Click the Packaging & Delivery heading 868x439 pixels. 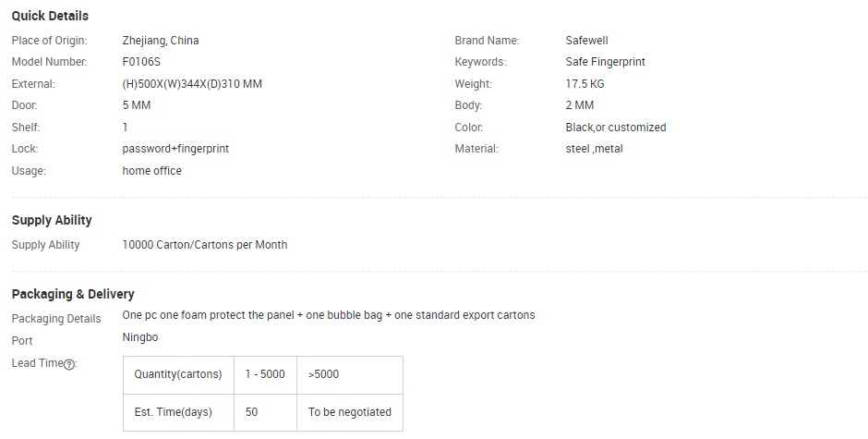[x=73, y=294]
